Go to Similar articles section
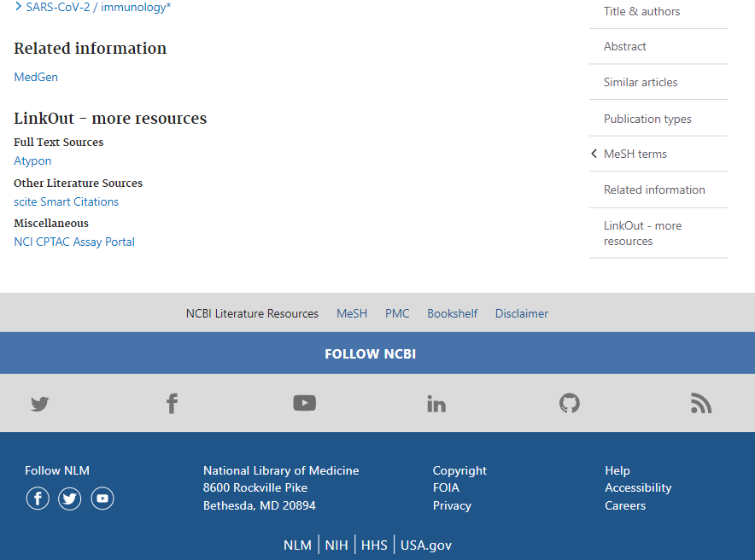 tap(641, 82)
